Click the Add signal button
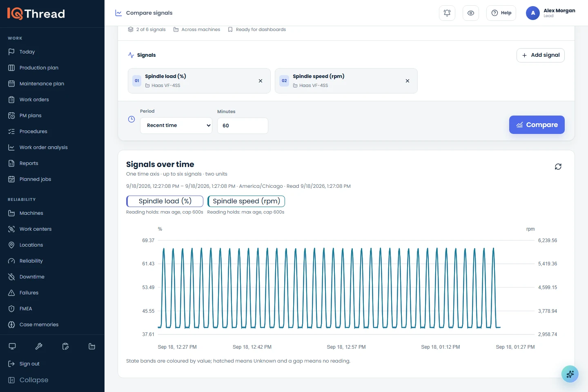 [x=541, y=55]
